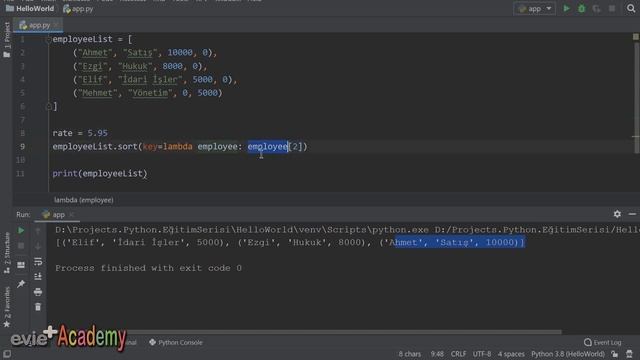Change CRLF line separator in status bar
Image resolution: width=640 pixels, height=360 pixels.
pos(458,354)
